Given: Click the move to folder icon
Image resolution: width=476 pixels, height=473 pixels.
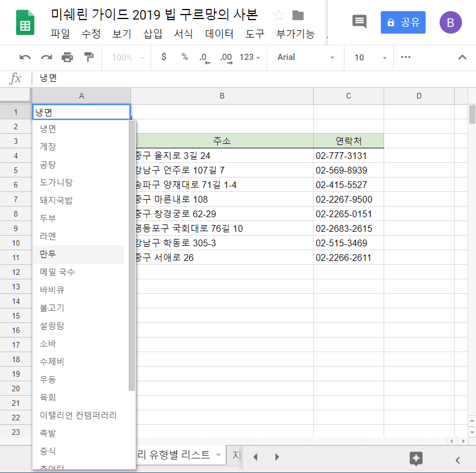Looking at the screenshot, I should pyautogui.click(x=298, y=15).
